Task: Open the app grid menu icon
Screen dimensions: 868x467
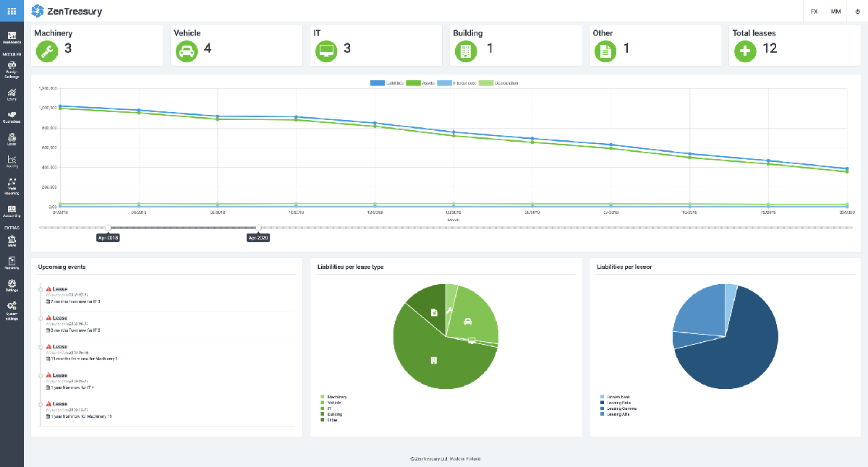Action: [x=12, y=11]
